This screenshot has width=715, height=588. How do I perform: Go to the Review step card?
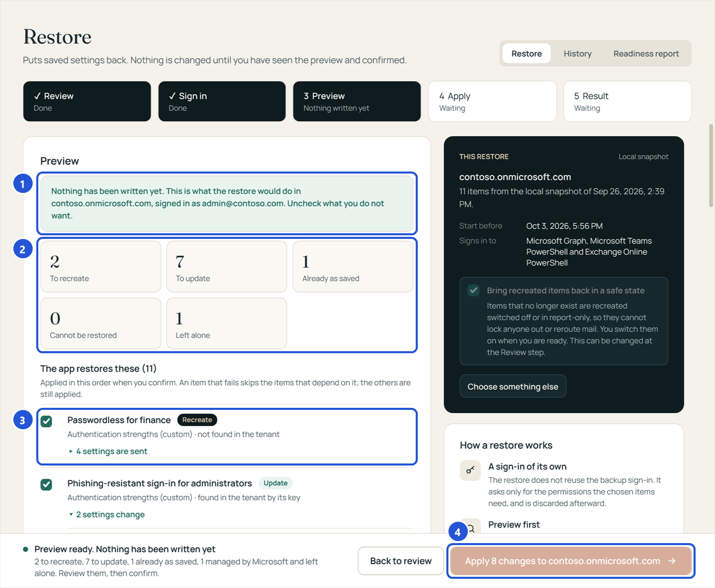[x=87, y=102]
